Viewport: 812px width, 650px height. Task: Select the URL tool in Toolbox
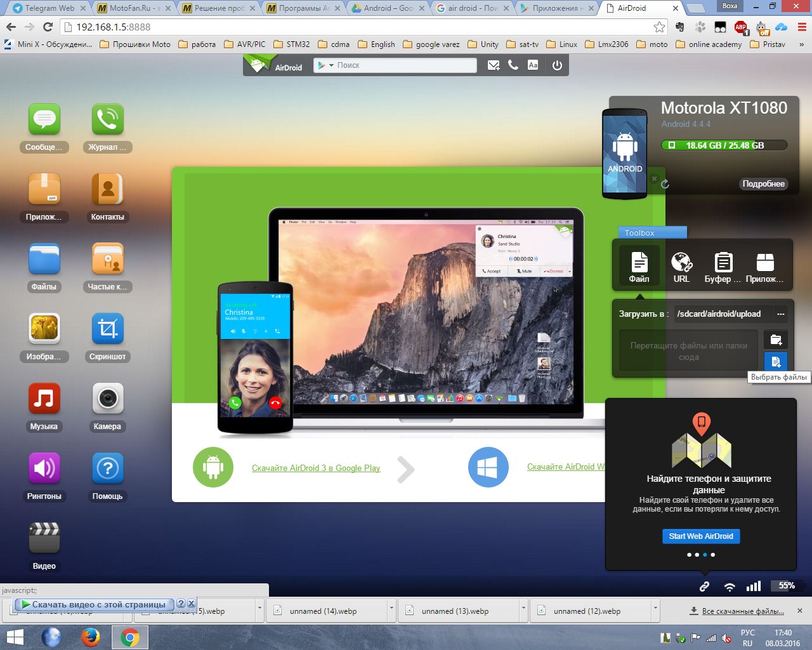(681, 266)
